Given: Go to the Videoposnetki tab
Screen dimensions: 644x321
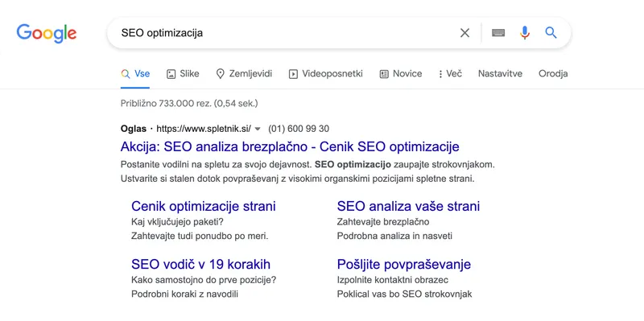Looking at the screenshot, I should point(326,74).
